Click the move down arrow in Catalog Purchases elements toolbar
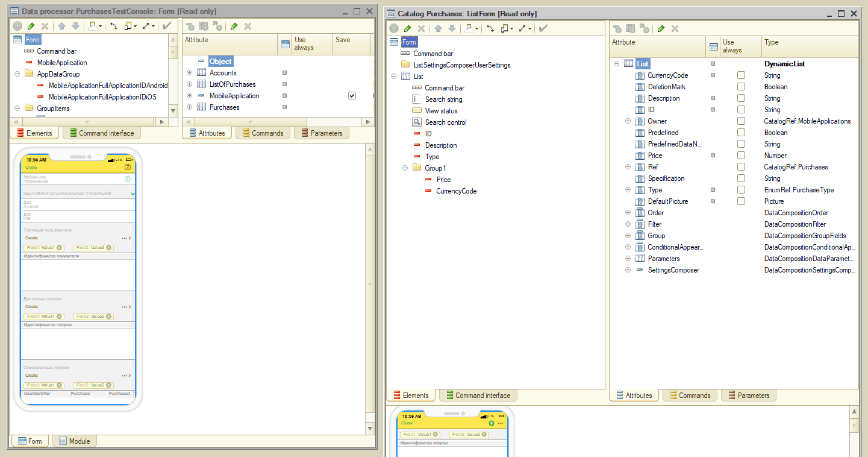Viewport: 868px width, 457px height. pos(452,28)
